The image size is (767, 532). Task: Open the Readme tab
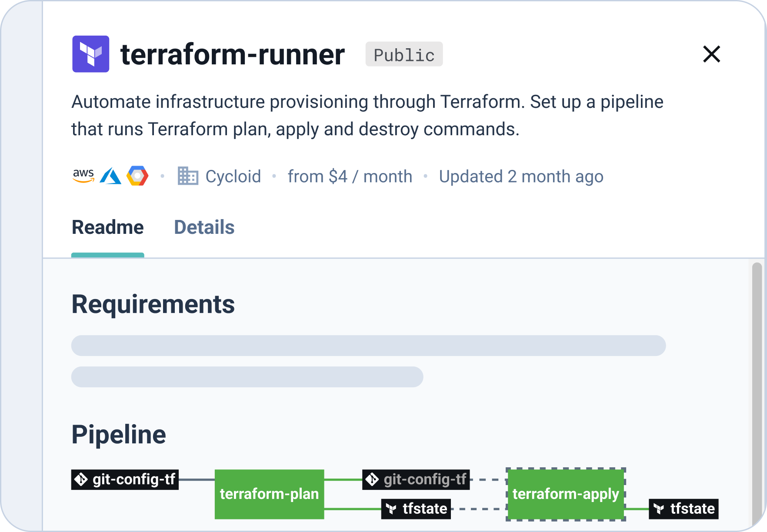click(x=107, y=227)
